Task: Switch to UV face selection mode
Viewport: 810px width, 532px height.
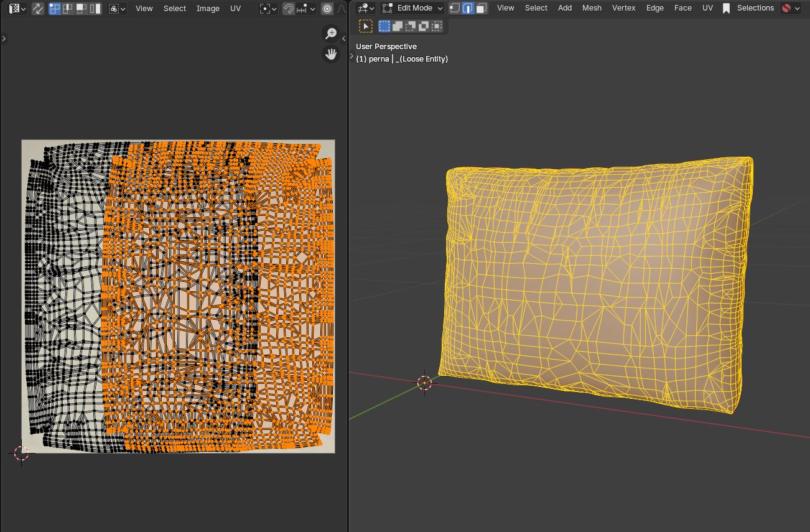Action: 81,9
